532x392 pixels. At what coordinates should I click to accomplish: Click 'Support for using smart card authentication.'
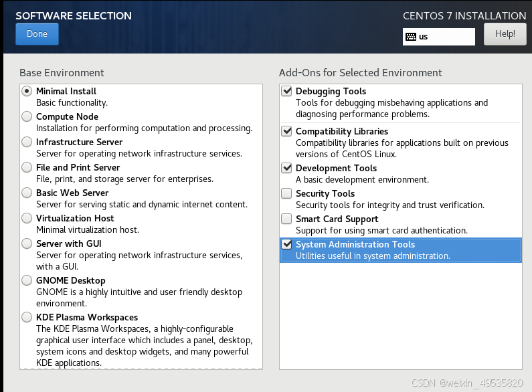click(381, 231)
